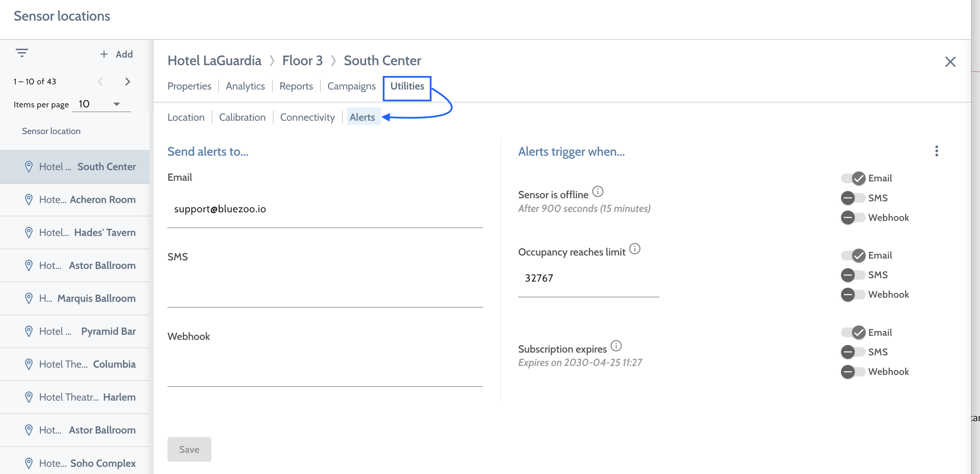This screenshot has height=474, width=980.
Task: Switch to the Analytics tab
Action: pos(245,86)
